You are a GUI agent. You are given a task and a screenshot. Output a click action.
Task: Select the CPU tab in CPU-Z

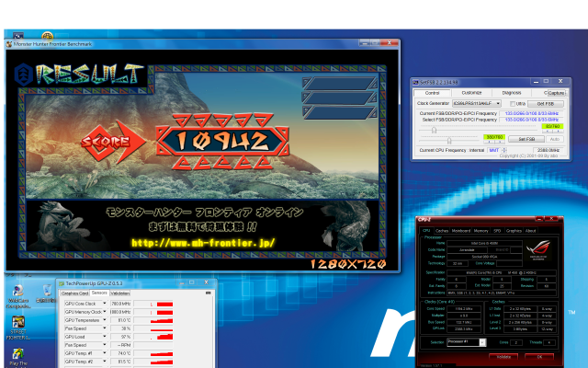(x=426, y=231)
